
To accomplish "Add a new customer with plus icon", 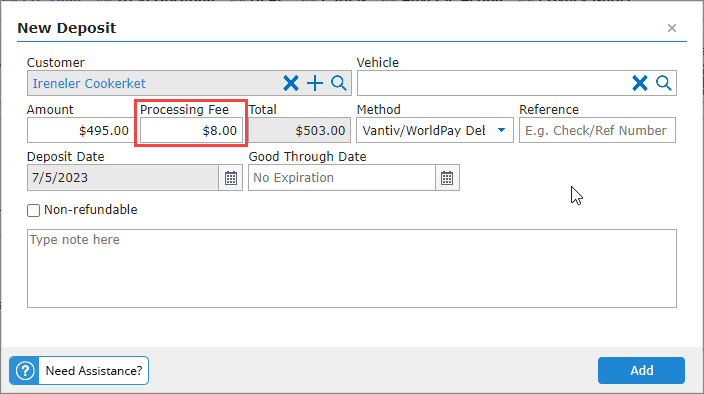I will coord(315,83).
